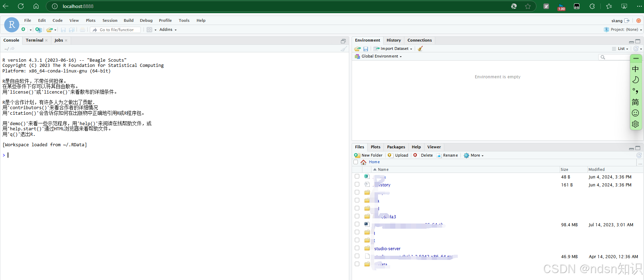The image size is (644, 280).
Task: Switch to the Packages tab
Action: [x=396, y=147]
